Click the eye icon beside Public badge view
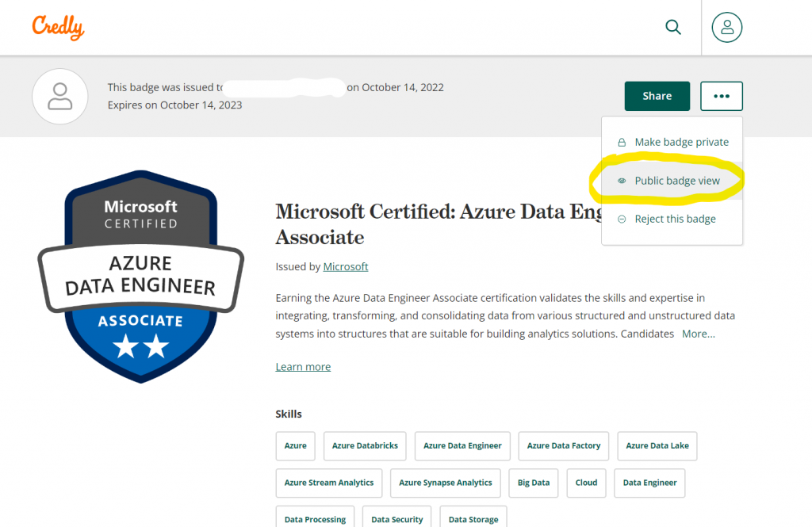Image resolution: width=812 pixels, height=527 pixels. pyautogui.click(x=622, y=181)
